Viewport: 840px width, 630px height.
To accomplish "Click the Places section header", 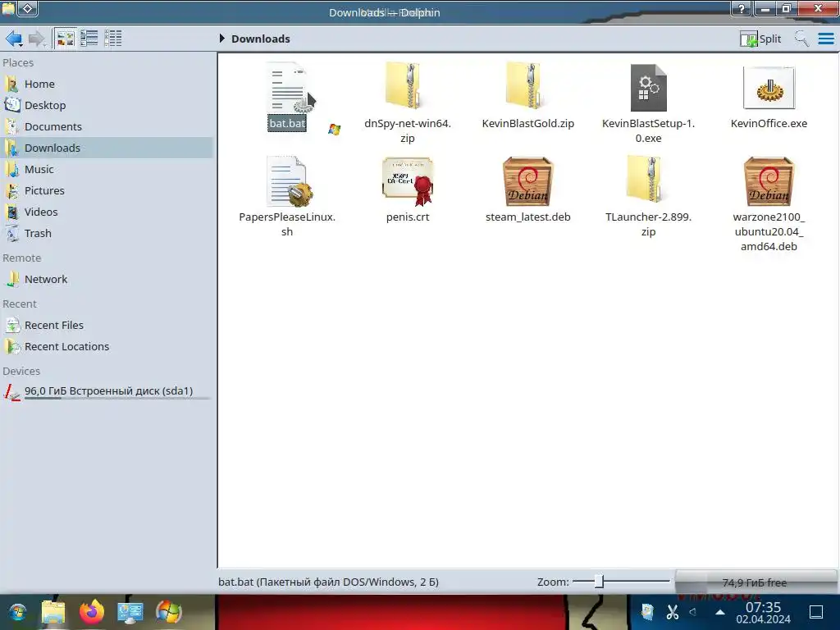I will (x=18, y=62).
